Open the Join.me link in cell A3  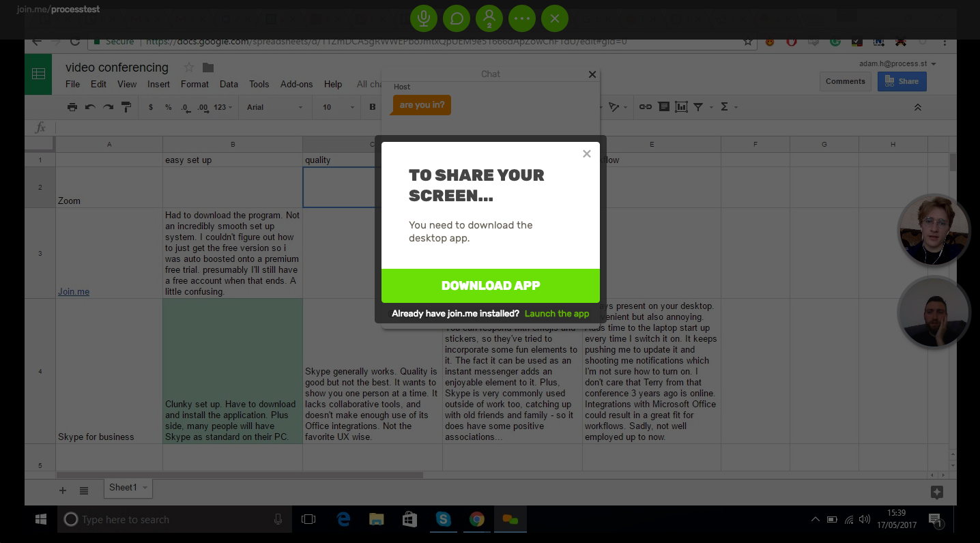tap(74, 292)
